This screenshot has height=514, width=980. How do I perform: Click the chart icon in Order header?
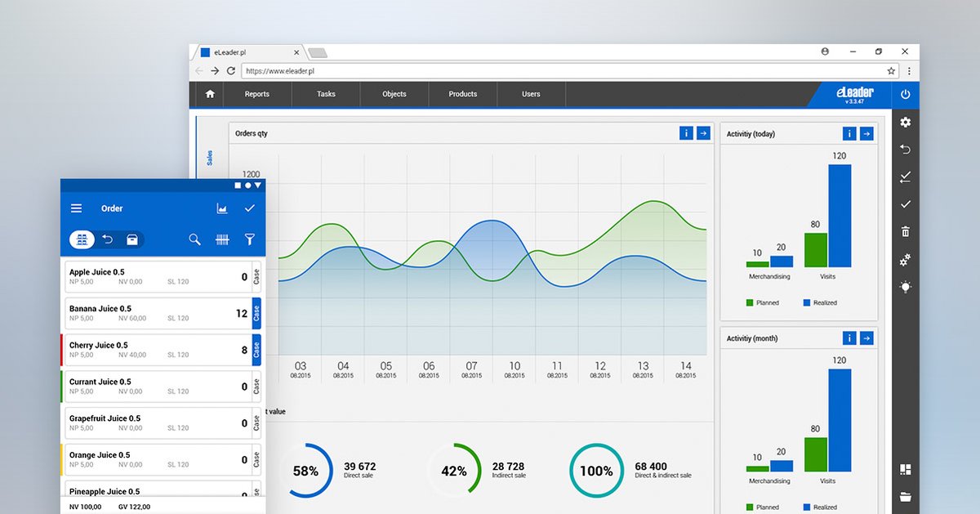(x=222, y=208)
